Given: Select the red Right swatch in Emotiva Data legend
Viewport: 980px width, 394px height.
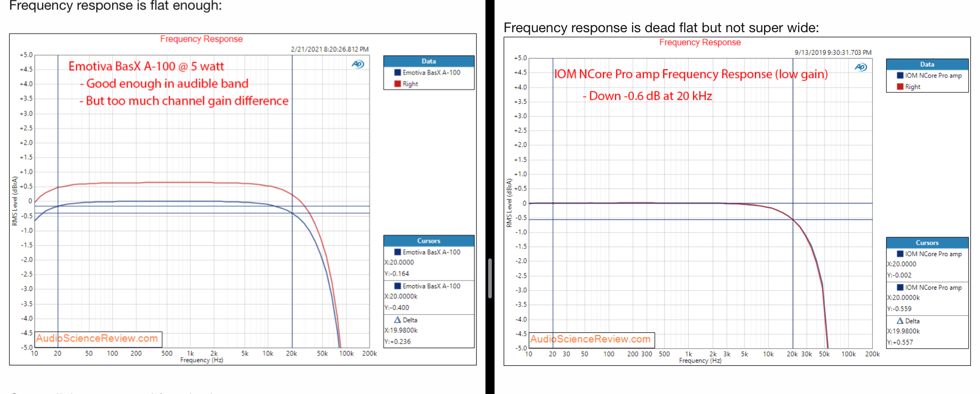Looking at the screenshot, I should (x=397, y=84).
